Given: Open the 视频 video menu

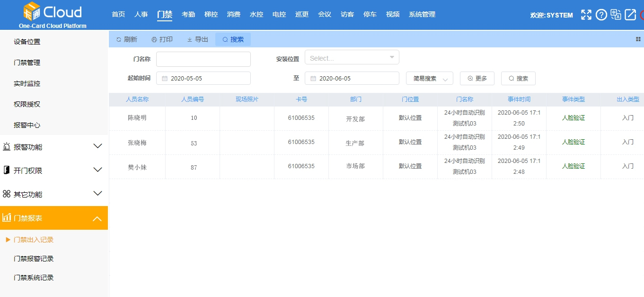Looking at the screenshot, I should 393,15.
